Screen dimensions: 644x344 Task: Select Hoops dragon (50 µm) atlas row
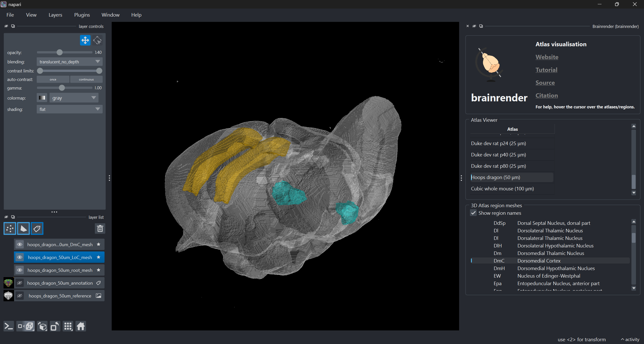point(512,177)
